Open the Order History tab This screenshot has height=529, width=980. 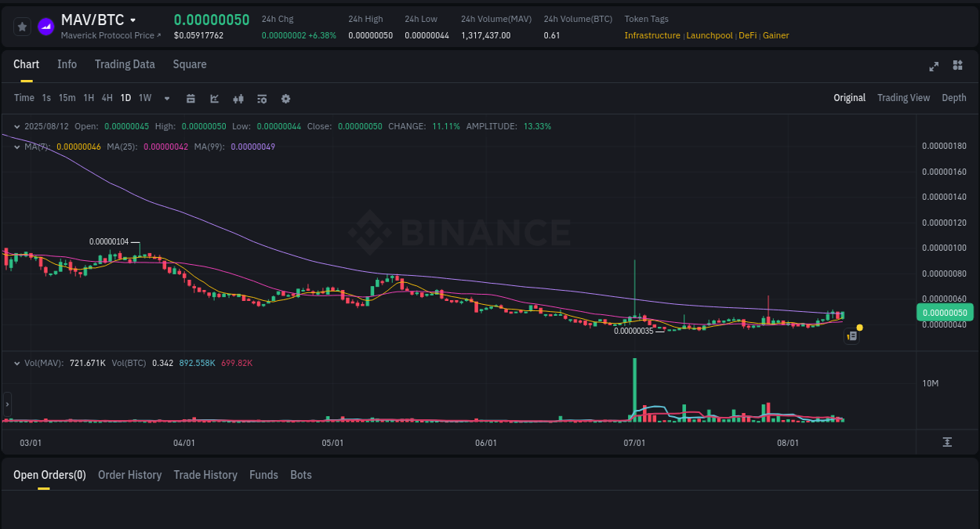(129, 475)
